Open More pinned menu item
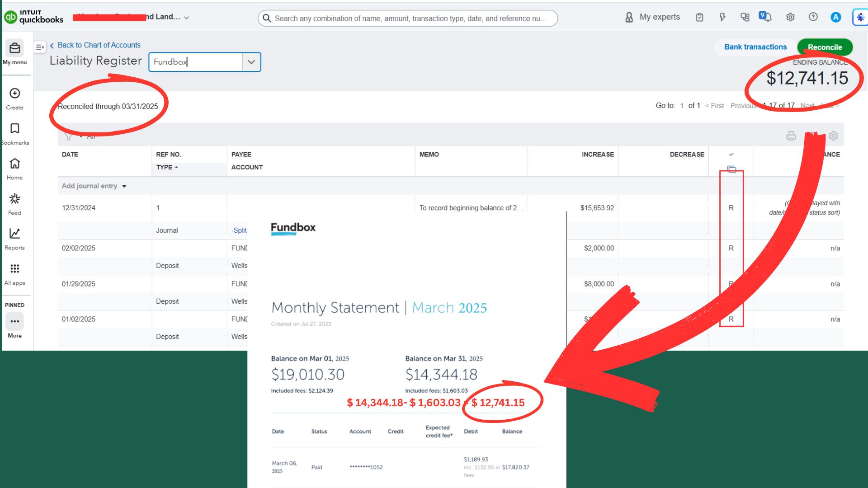 pyautogui.click(x=14, y=326)
